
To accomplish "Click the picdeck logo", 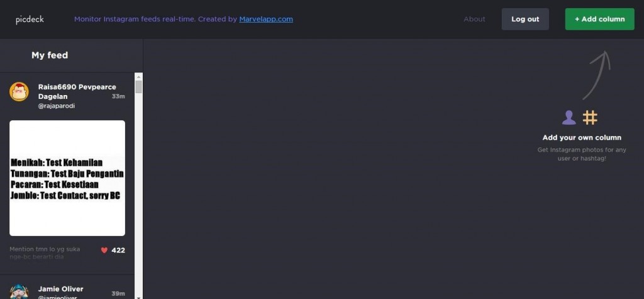I will pyautogui.click(x=30, y=20).
